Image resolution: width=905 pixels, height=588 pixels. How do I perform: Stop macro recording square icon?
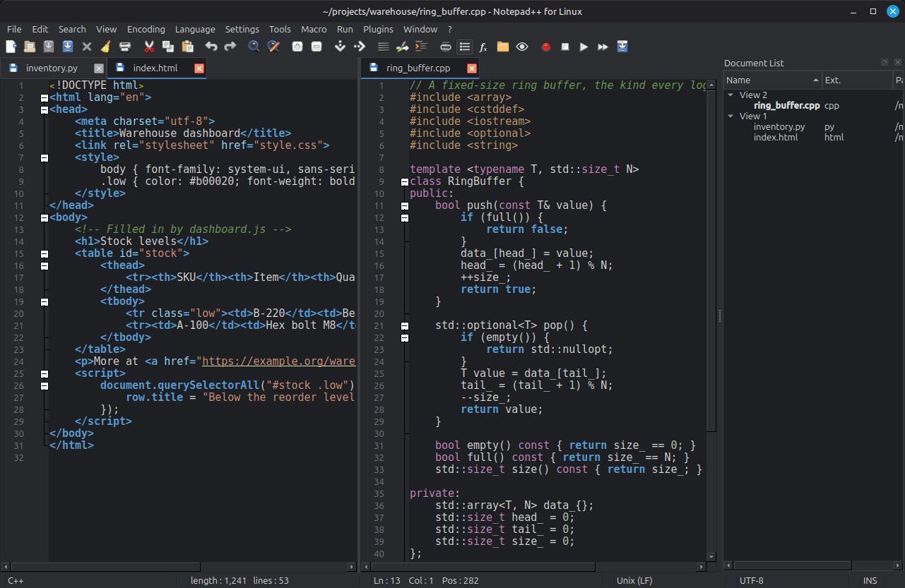click(564, 47)
